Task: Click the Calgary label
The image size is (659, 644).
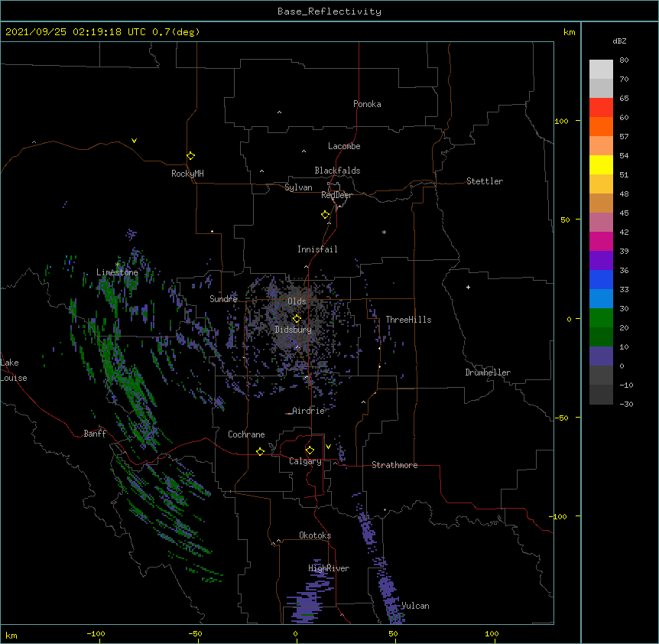Action: [x=305, y=461]
